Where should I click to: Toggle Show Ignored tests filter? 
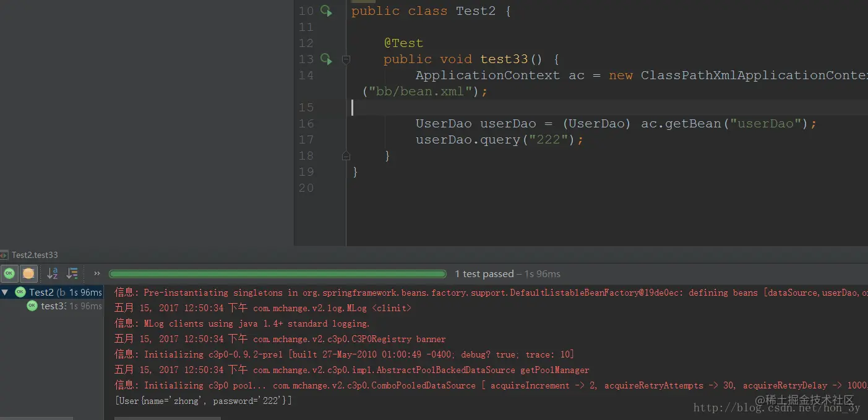pyautogui.click(x=28, y=273)
